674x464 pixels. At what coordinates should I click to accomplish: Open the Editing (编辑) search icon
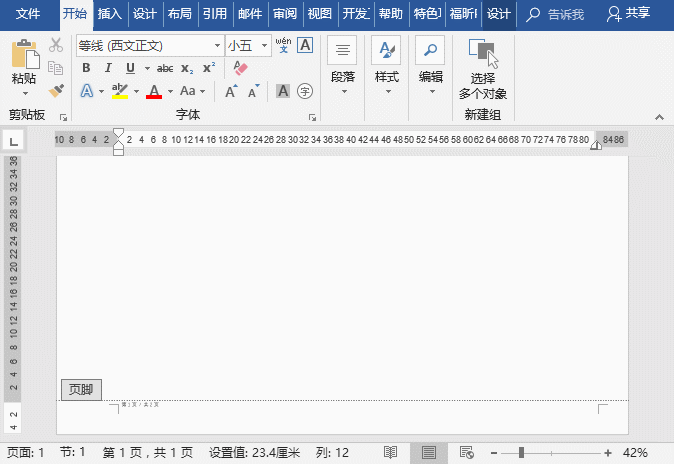point(430,50)
